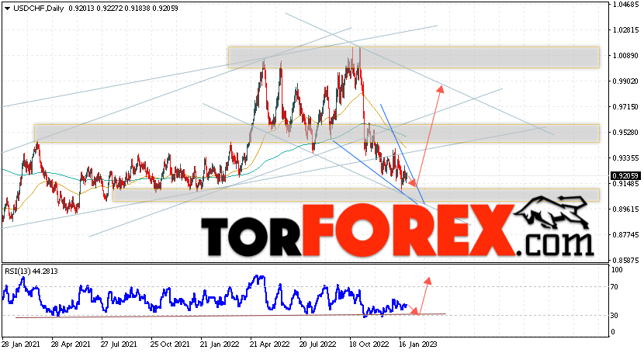
Task: Click the 0.93355 price axis label
Action: 626,158
